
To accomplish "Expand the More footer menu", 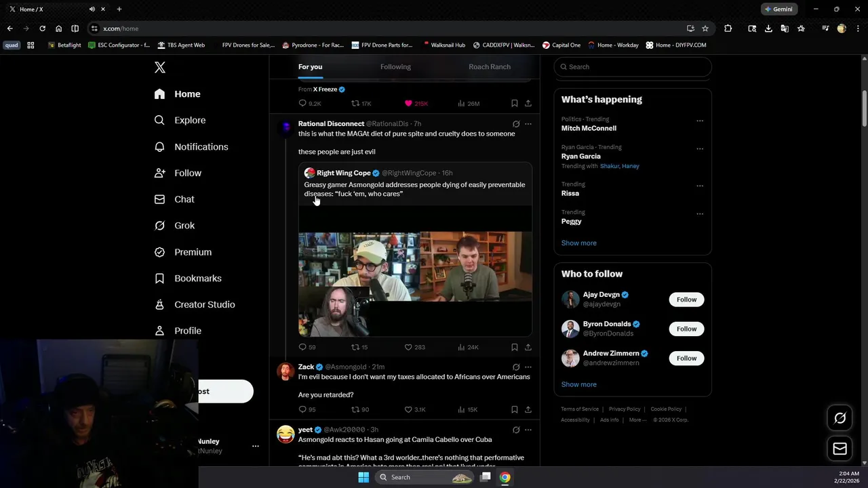I will click(x=637, y=420).
